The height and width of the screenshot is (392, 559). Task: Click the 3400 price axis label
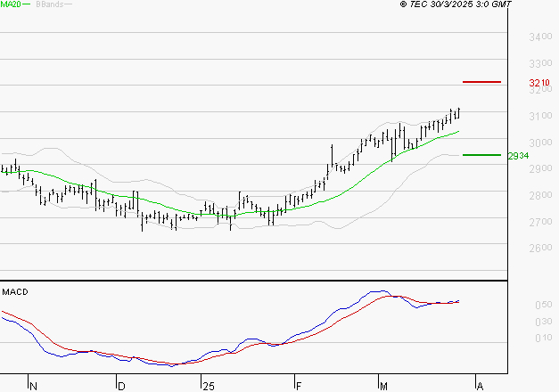(x=540, y=37)
